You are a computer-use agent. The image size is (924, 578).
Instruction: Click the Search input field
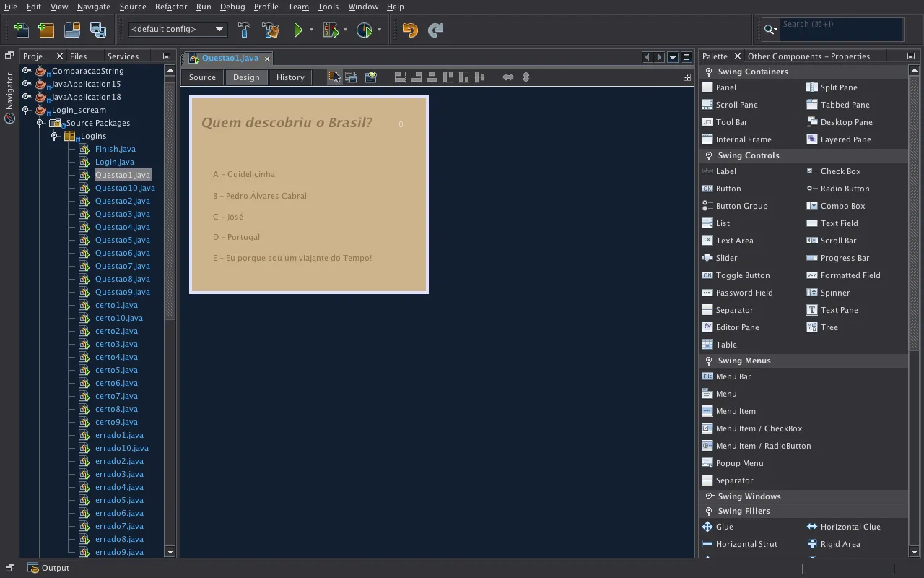pyautogui.click(x=841, y=30)
